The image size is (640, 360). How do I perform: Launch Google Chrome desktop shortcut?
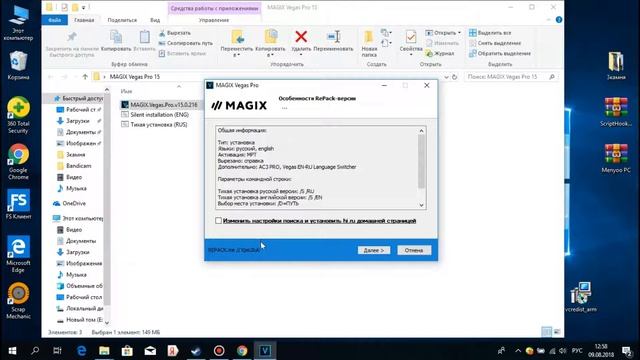click(x=18, y=162)
